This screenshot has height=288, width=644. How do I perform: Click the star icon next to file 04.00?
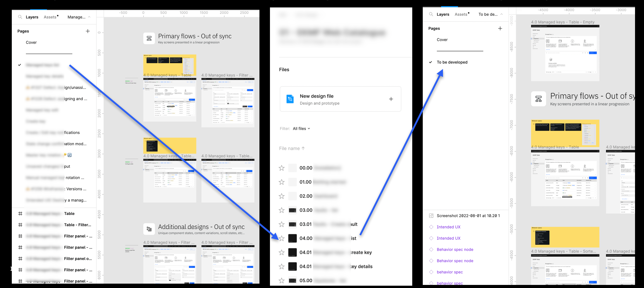point(281,238)
